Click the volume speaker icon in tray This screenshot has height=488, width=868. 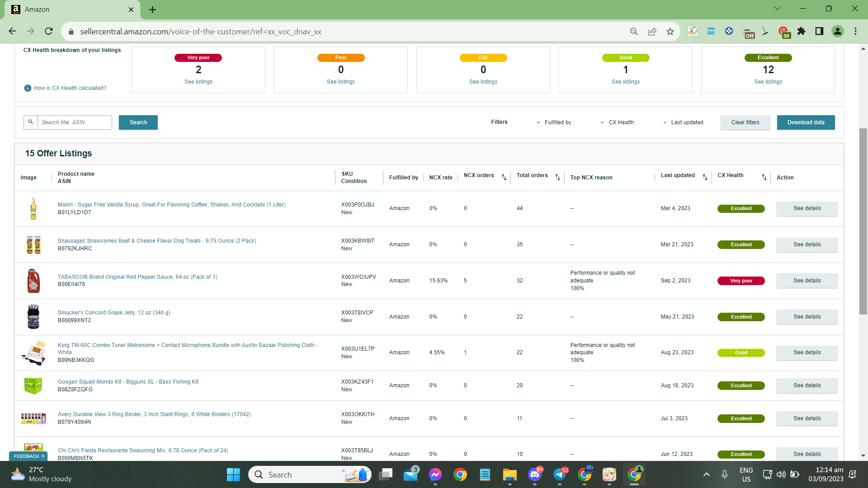pyautogui.click(x=781, y=474)
